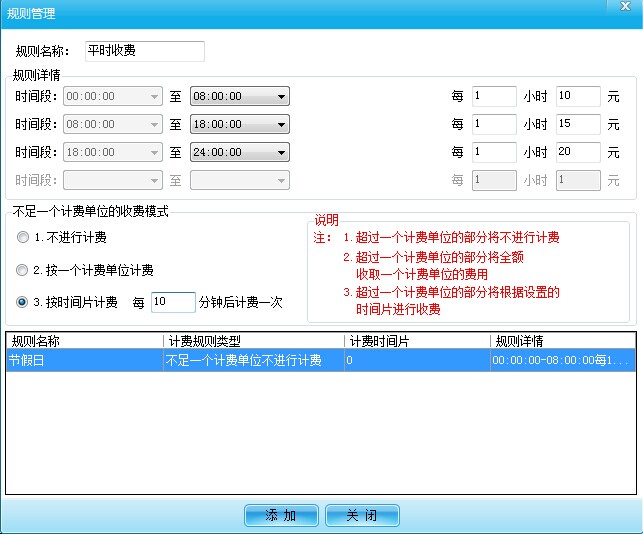Click the 不足一个计费单位不进行计费 cell

point(254,360)
